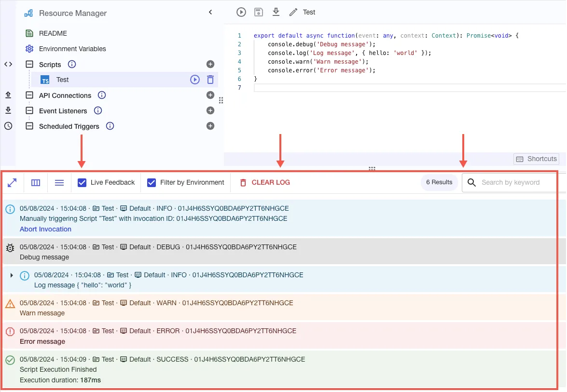The height and width of the screenshot is (392, 567).
Task: Add a new Scheduled Trigger
Action: [x=210, y=126]
